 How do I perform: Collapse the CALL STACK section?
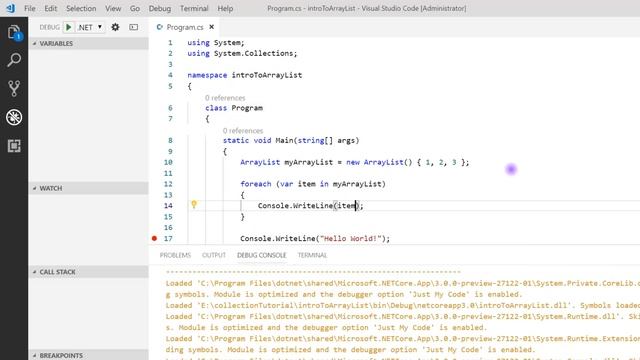(x=89, y=272)
